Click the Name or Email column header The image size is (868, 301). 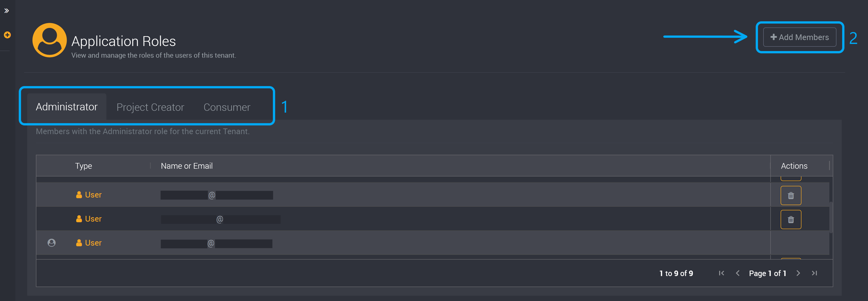click(x=187, y=165)
